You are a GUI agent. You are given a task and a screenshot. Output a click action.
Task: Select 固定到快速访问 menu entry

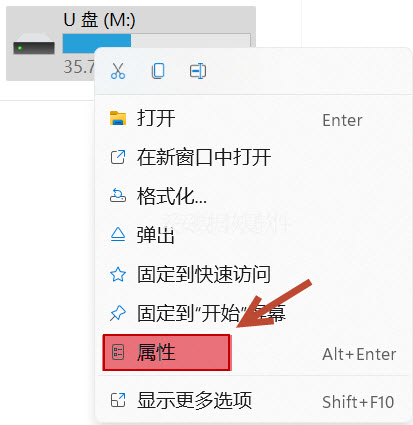pyautogui.click(x=253, y=274)
